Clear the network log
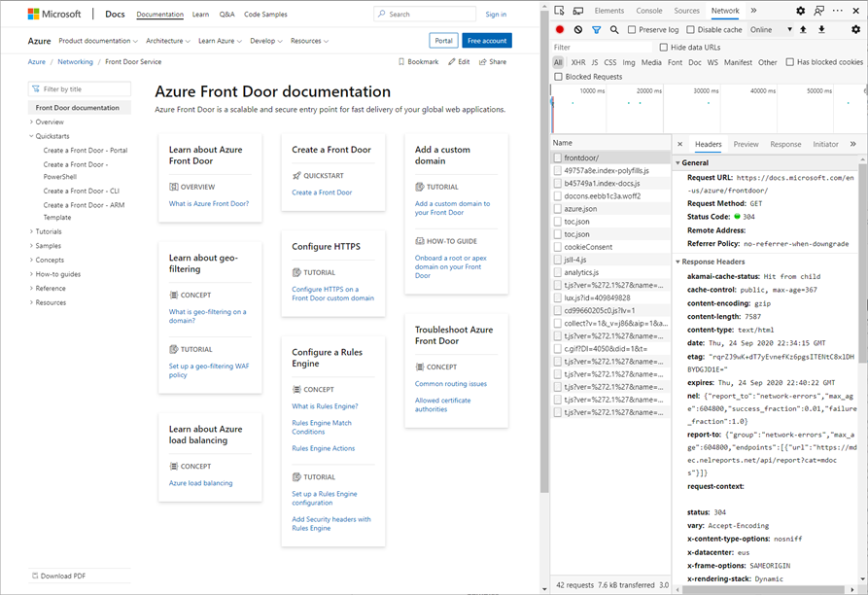Viewport: 868px width, 595px height. tap(578, 30)
